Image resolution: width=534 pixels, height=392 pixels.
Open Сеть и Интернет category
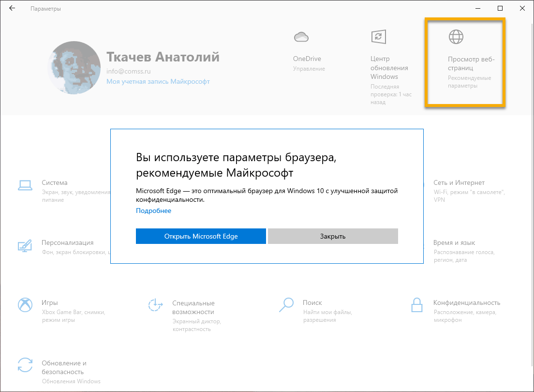coord(459,183)
